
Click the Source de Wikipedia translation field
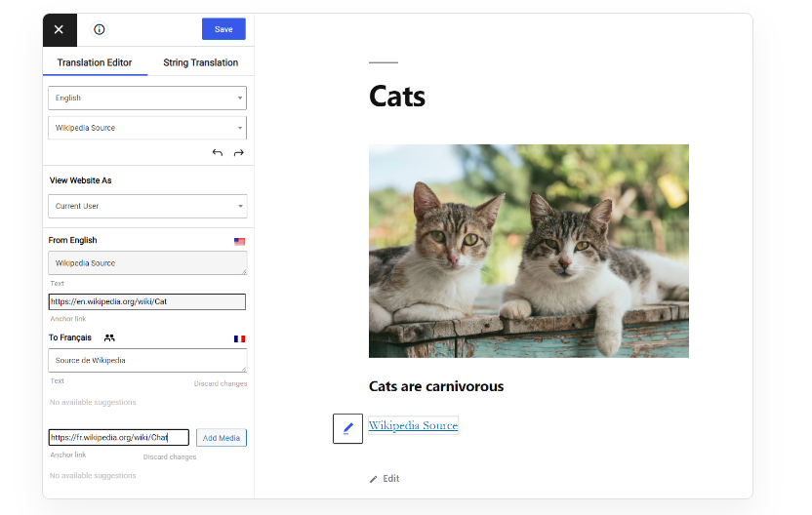click(147, 360)
